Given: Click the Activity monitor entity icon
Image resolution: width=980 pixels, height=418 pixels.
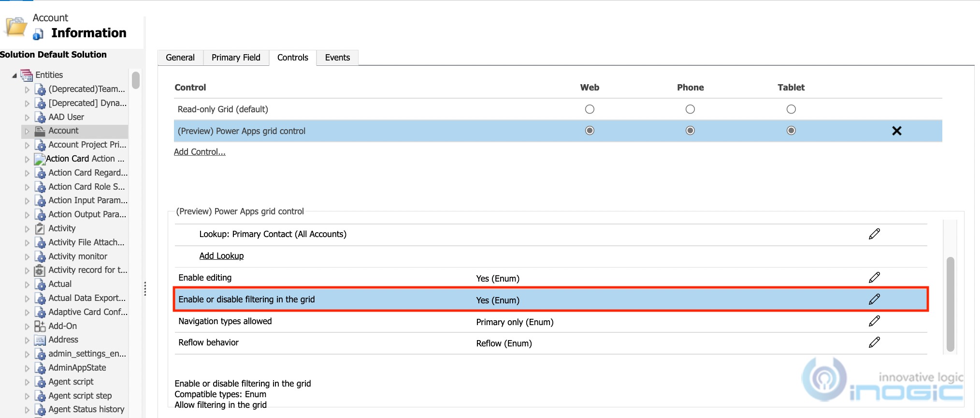Looking at the screenshot, I should (x=40, y=257).
